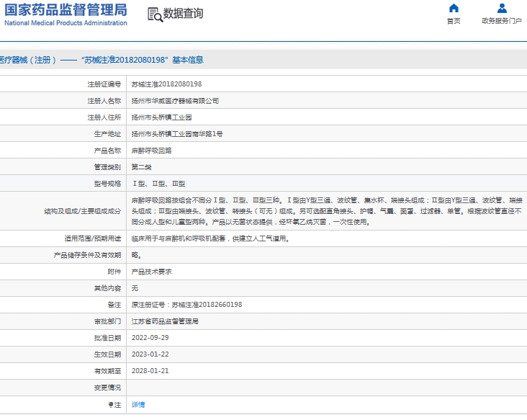The image size is (527, 420).
Task: Click the effective date 2023-01-22
Action: pos(150,354)
